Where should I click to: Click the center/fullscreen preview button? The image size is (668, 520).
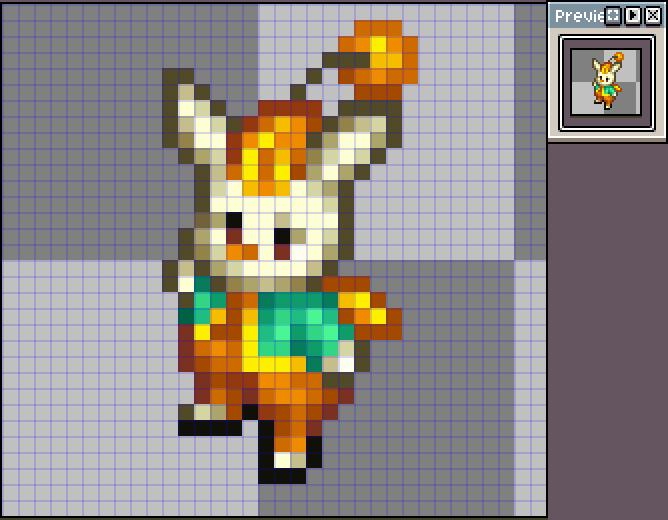613,16
